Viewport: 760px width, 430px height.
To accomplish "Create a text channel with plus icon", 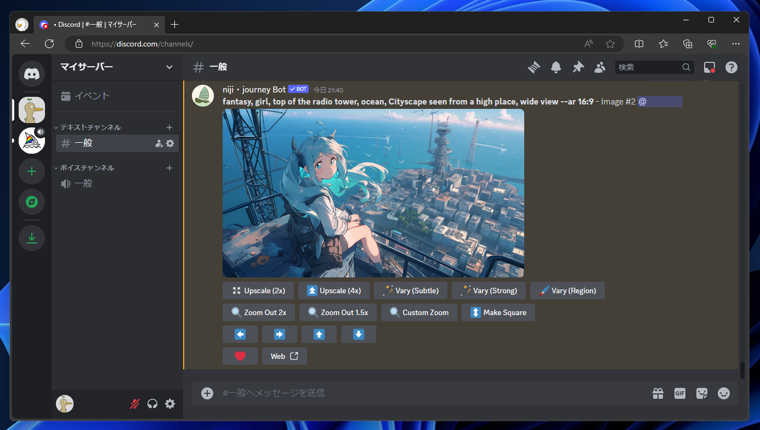I will tap(169, 127).
